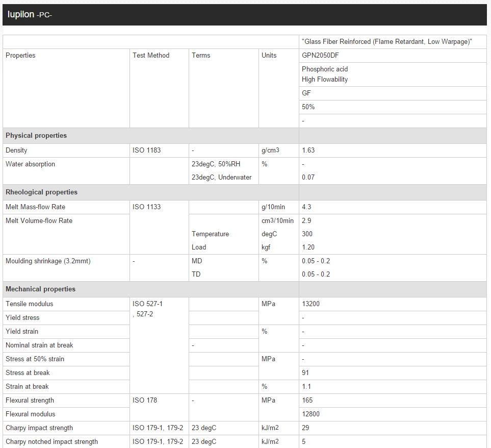The height and width of the screenshot is (448, 491).
Task: Click the Strain at break label
Action: click(27, 387)
